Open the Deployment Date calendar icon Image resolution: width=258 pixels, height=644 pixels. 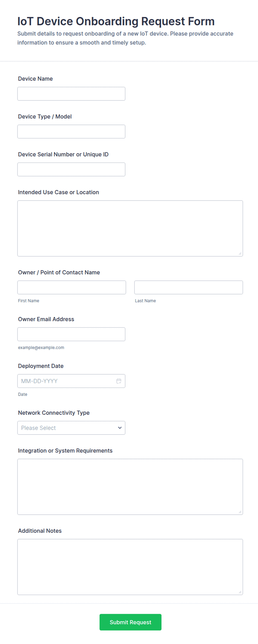119,381
